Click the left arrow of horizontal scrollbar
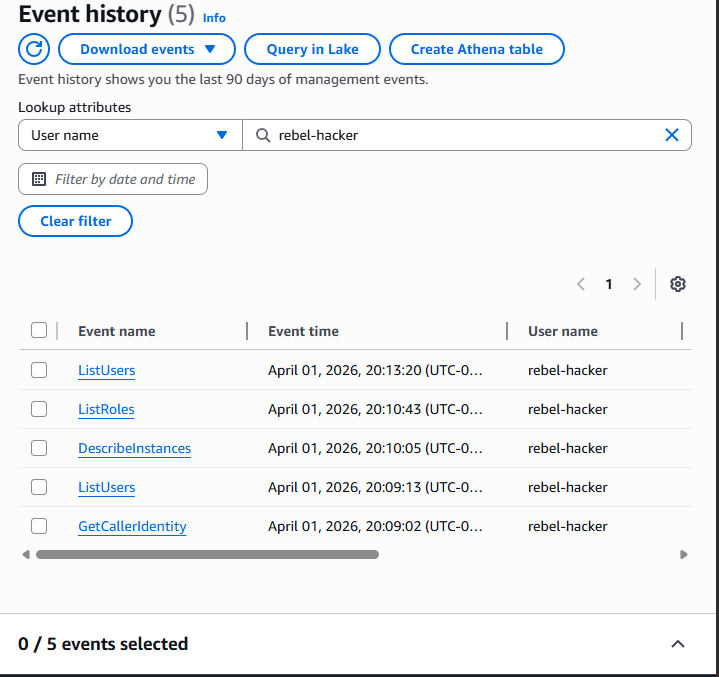Image resolution: width=719 pixels, height=677 pixels. 26,555
